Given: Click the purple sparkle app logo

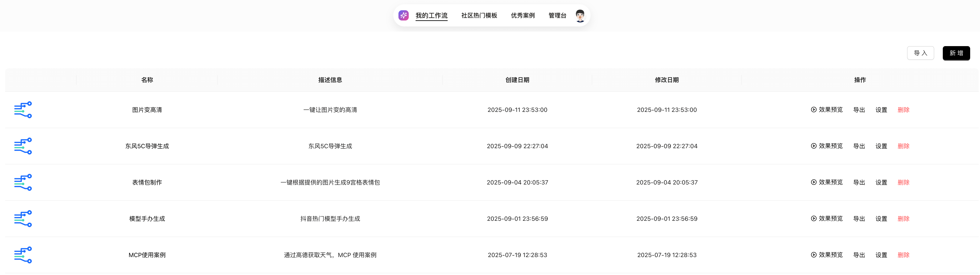Looking at the screenshot, I should point(403,16).
